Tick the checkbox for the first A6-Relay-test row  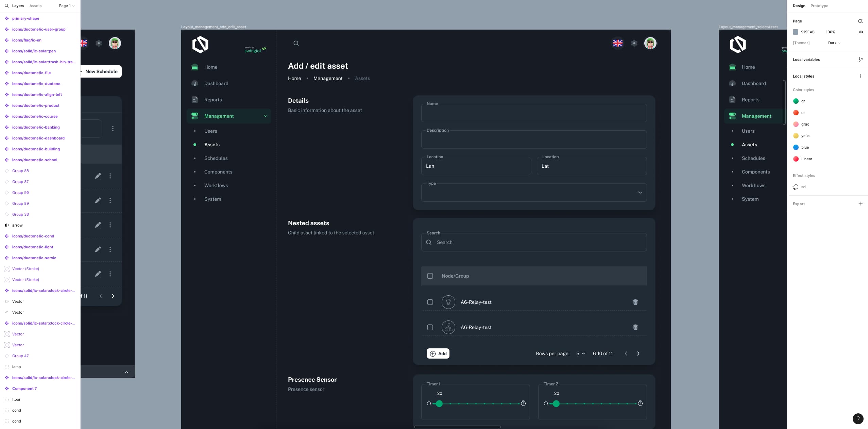tap(430, 302)
